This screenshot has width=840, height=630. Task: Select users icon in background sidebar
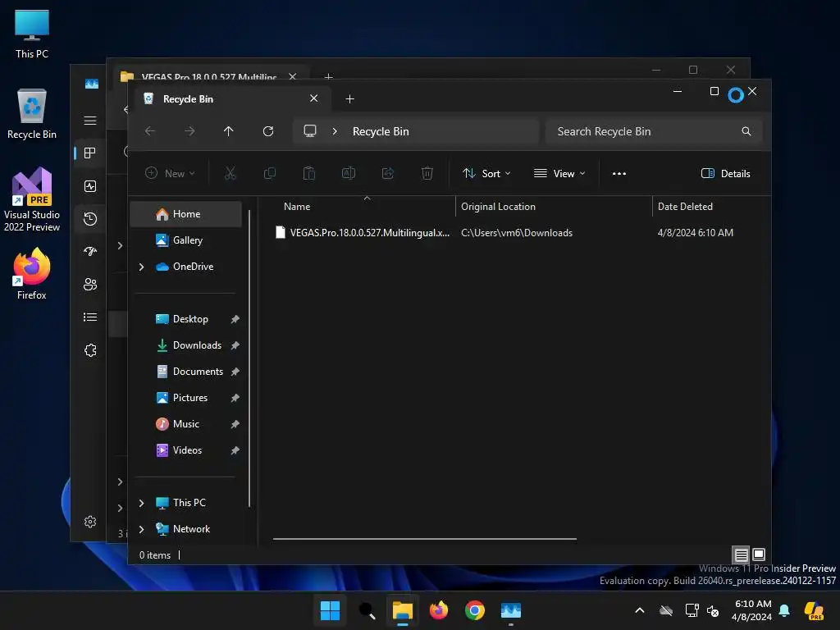[90, 285]
